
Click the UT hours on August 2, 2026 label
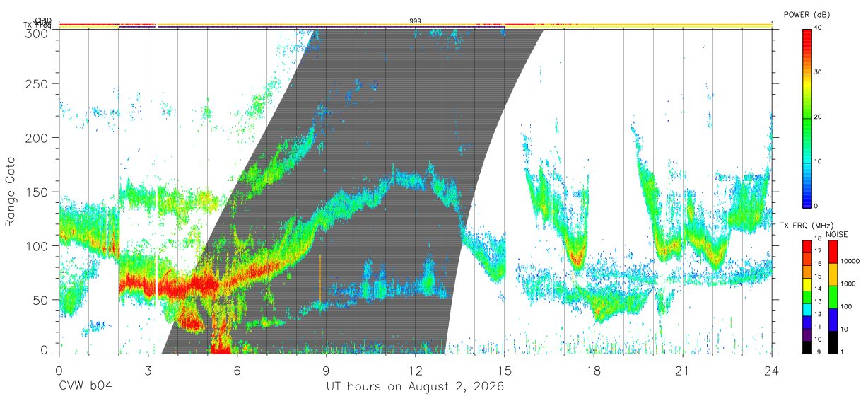click(415, 387)
